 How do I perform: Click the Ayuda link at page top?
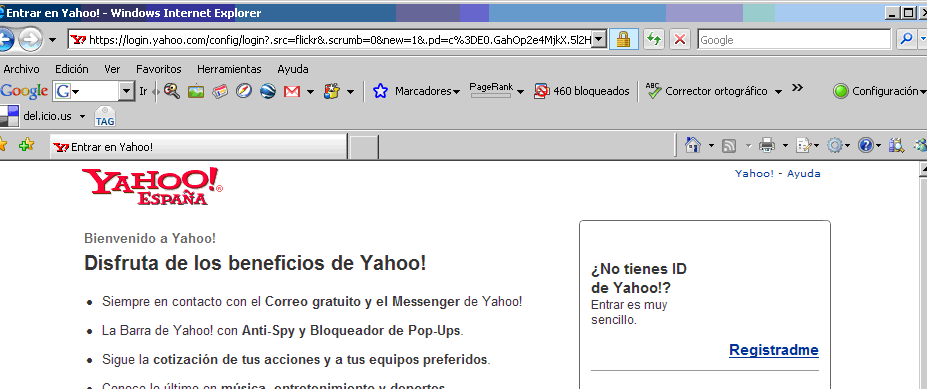pos(803,173)
